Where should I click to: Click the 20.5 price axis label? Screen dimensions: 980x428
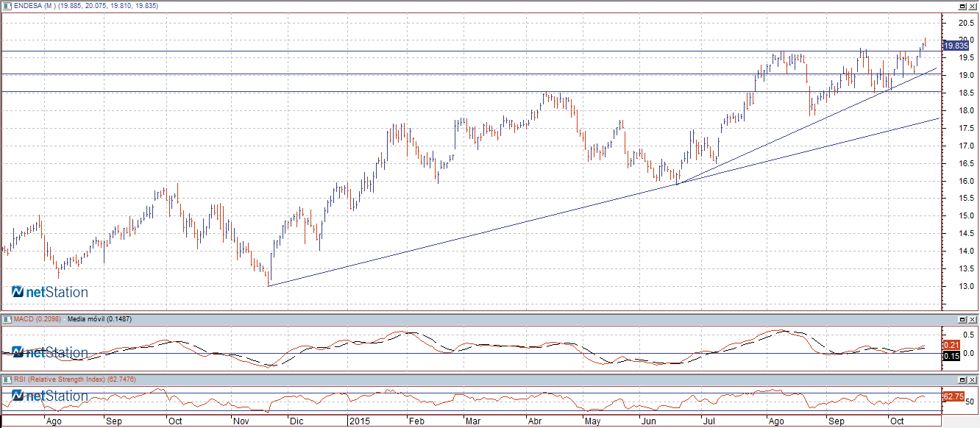tap(966, 23)
